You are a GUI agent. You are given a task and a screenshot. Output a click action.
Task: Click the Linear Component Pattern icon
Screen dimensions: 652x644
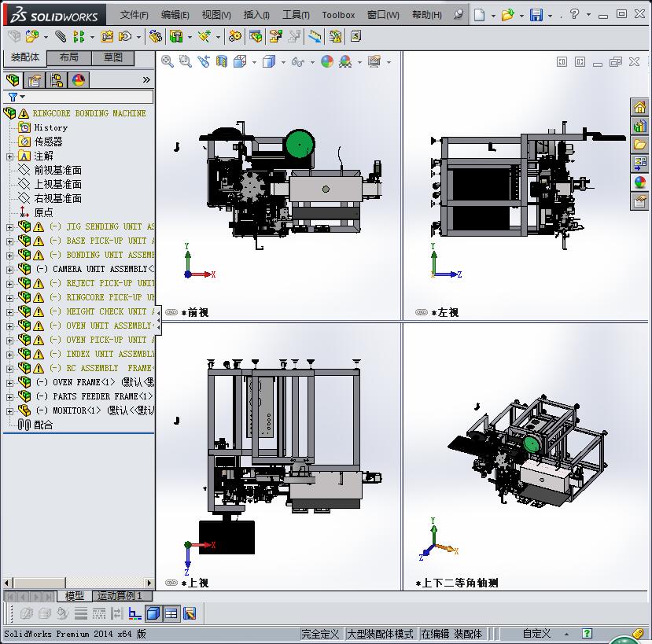coord(79,37)
